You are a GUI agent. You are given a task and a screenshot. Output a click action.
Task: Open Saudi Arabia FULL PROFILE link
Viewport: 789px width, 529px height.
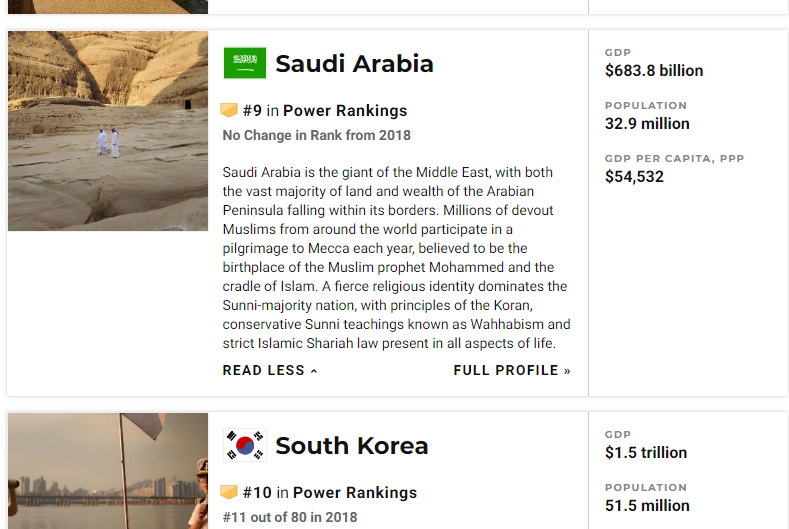[512, 370]
